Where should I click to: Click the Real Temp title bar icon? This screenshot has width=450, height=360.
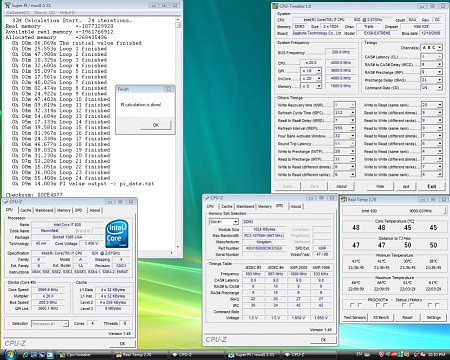pos(344,200)
